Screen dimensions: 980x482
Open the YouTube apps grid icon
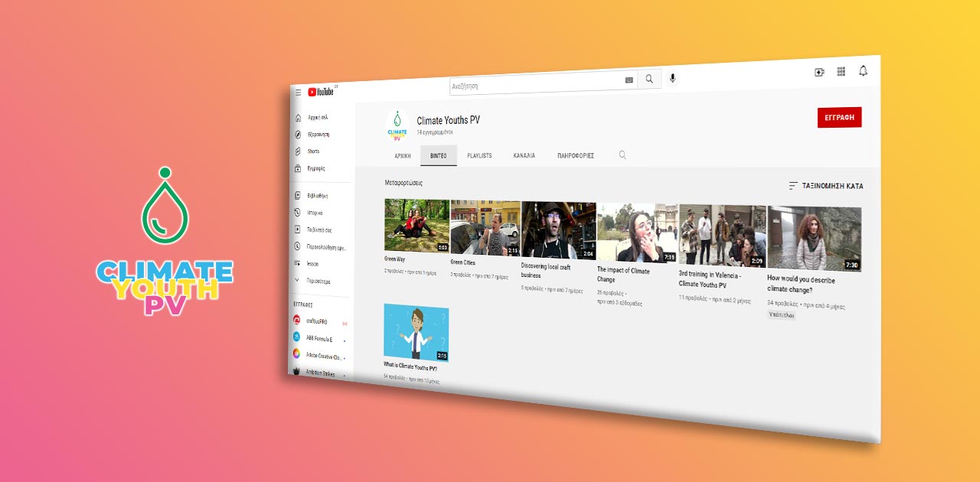(x=841, y=71)
